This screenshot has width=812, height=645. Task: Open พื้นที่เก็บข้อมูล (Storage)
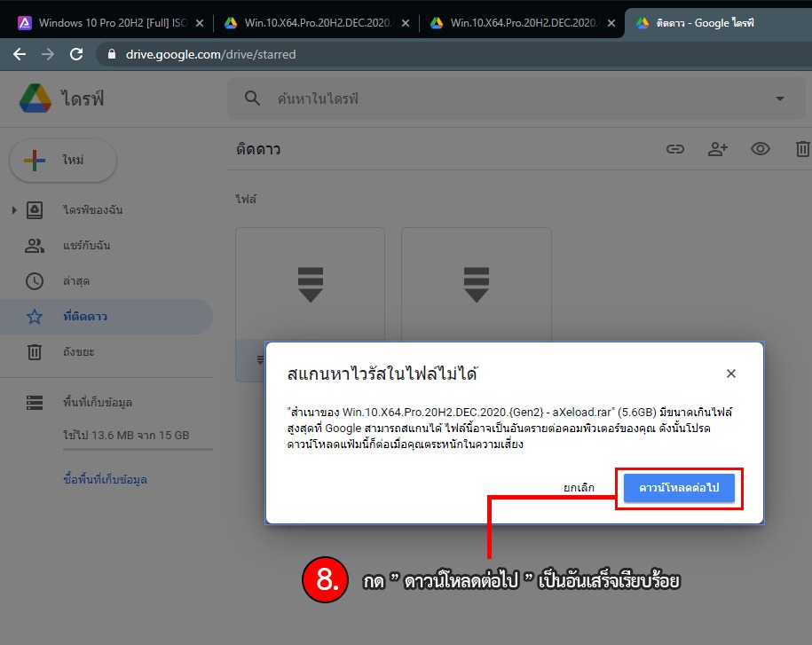click(98, 402)
